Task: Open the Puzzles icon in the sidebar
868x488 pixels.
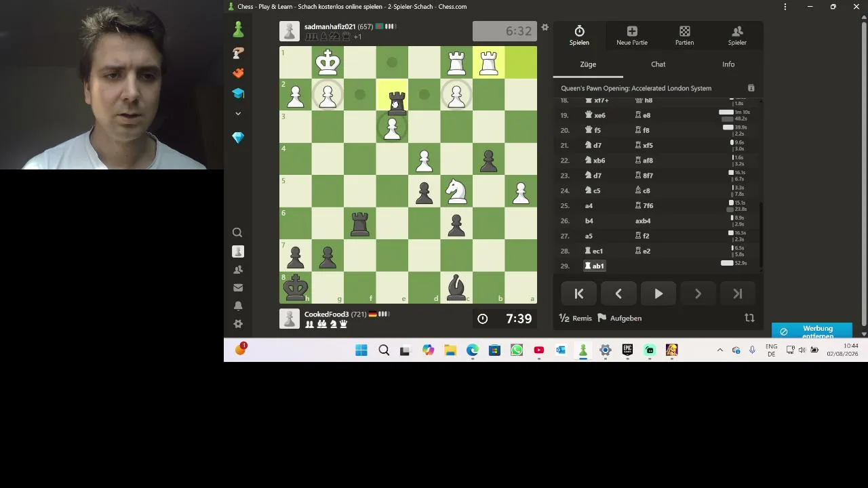Action: (x=238, y=52)
